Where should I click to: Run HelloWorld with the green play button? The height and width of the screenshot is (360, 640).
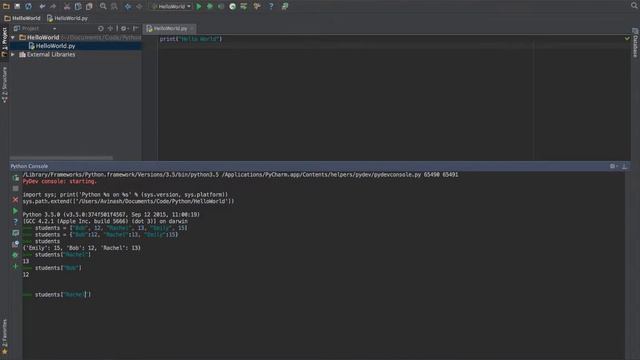point(199,6)
